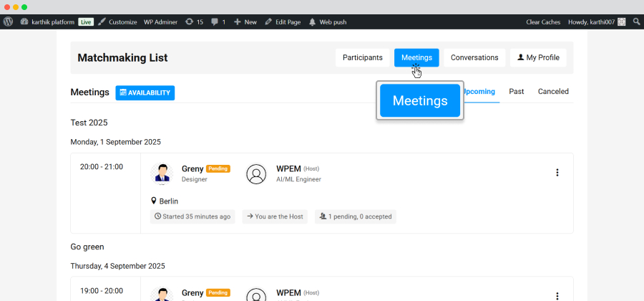
Task: Click the 'AI/ML Engineer' role text
Action: click(x=298, y=179)
